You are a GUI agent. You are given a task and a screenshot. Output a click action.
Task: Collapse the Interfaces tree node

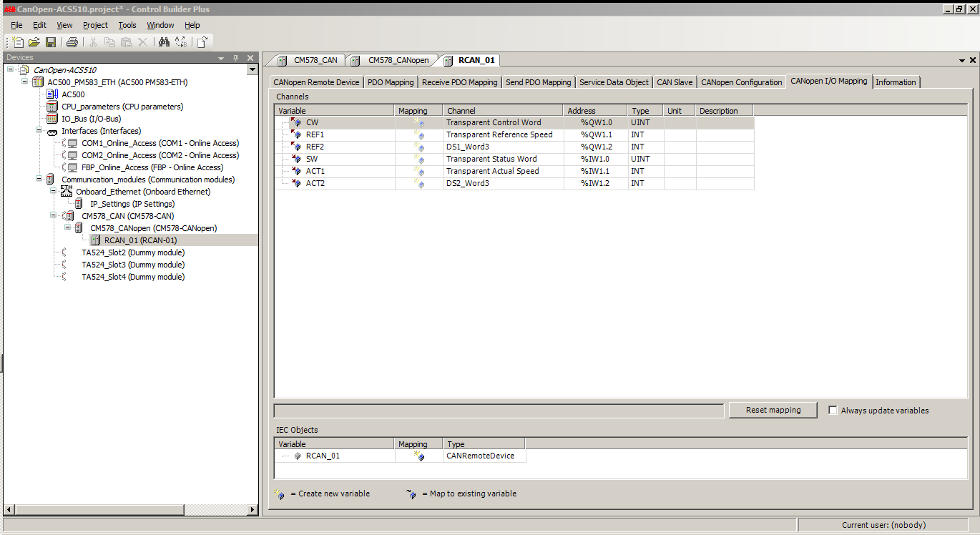(x=39, y=131)
